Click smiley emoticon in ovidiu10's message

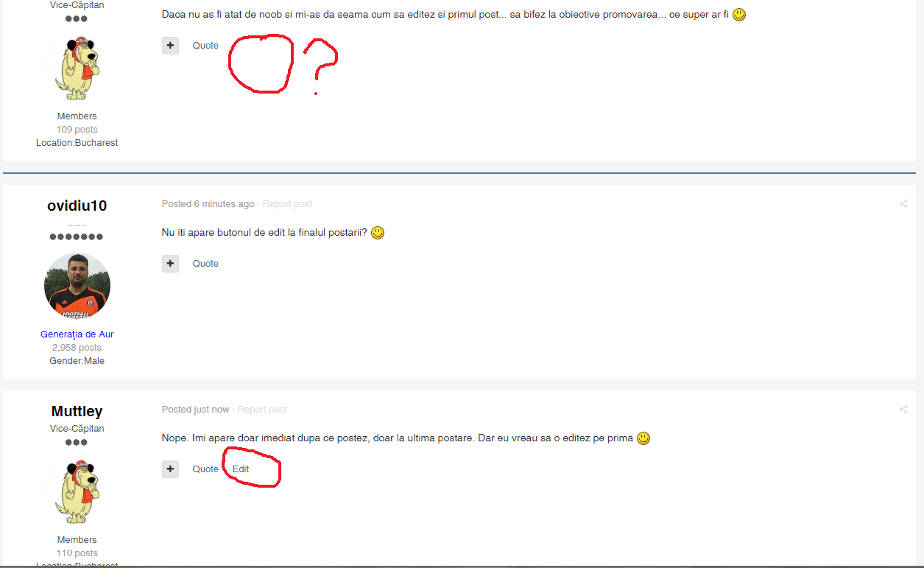coord(378,233)
